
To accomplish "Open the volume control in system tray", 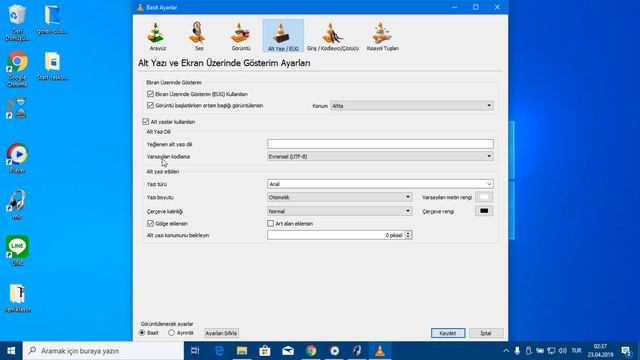I will click(562, 351).
